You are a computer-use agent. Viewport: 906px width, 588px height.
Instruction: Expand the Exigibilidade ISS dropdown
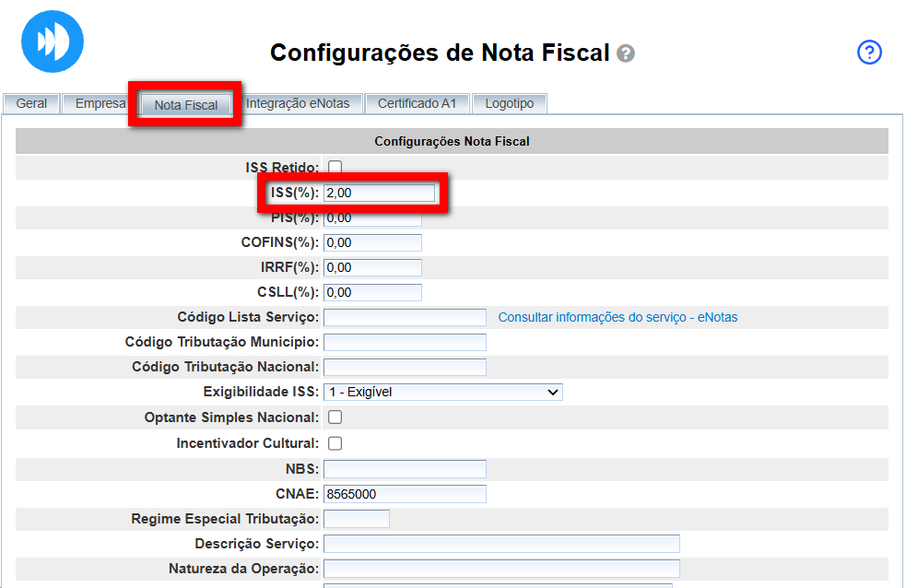[x=442, y=392]
